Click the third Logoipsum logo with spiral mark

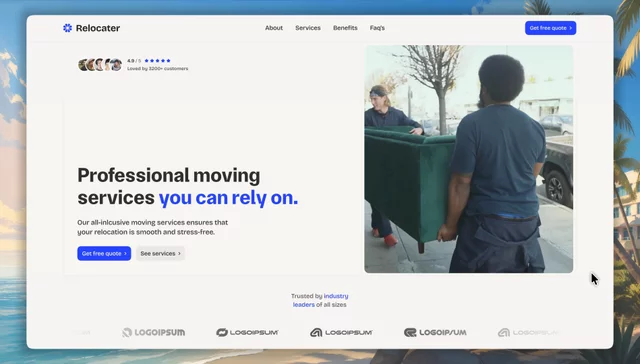pos(341,333)
